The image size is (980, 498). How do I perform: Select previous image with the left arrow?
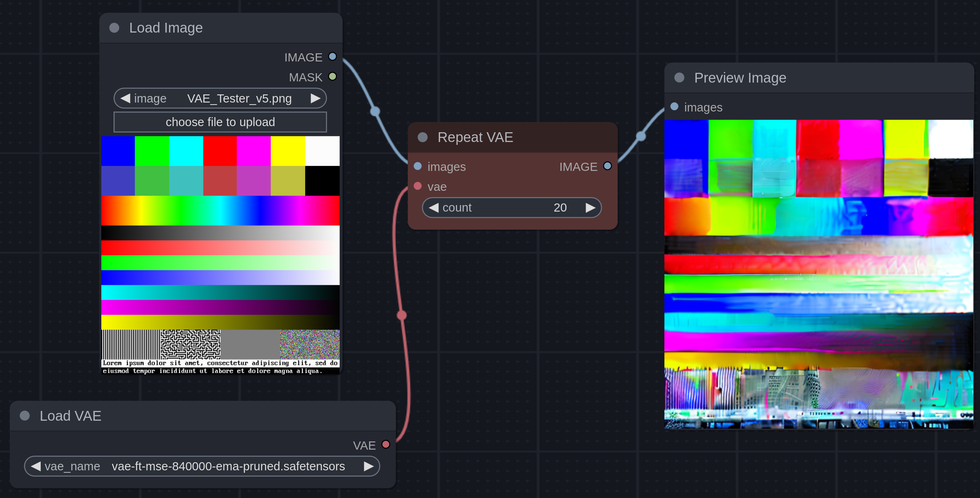point(125,98)
